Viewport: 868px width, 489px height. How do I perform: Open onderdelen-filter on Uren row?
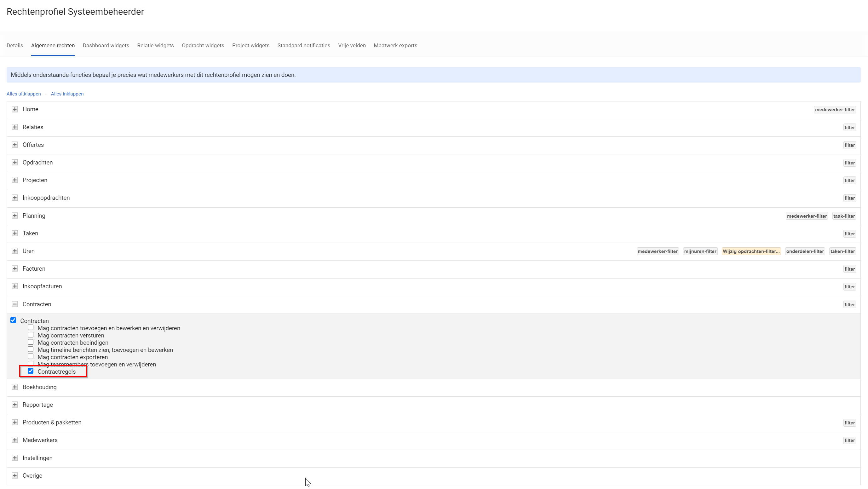(x=805, y=251)
